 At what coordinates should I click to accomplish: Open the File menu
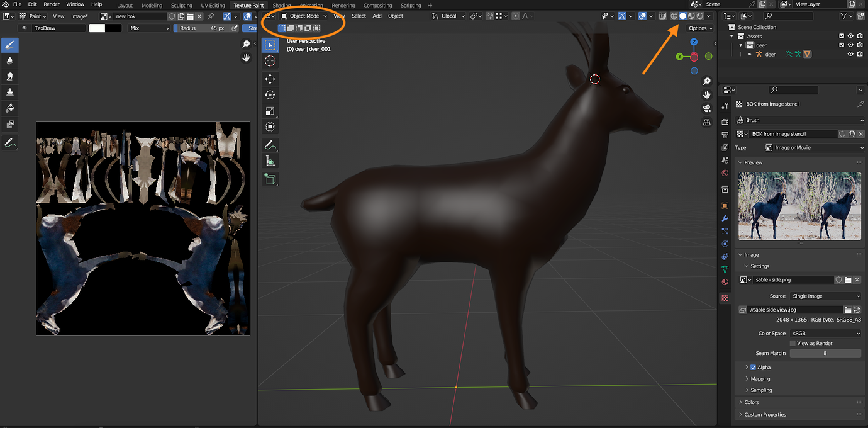17,4
